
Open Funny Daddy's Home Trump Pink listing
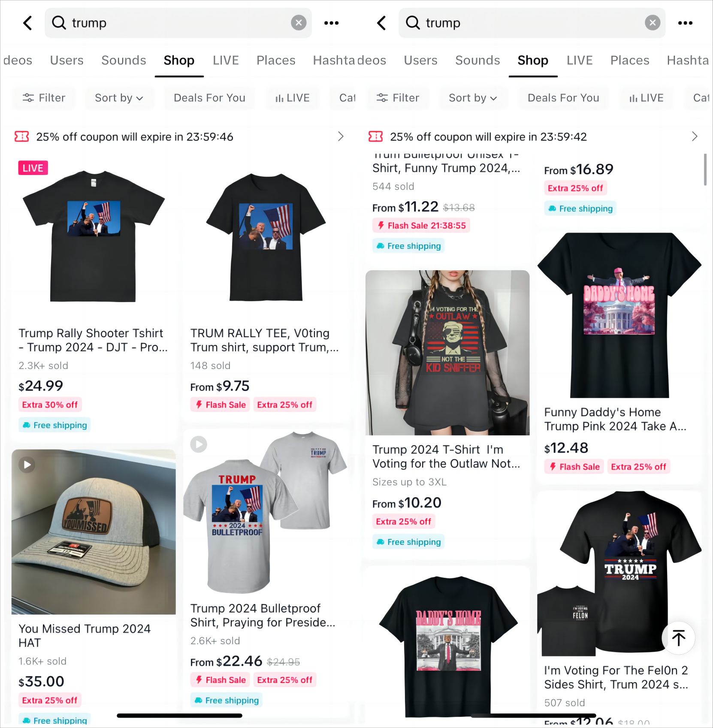pyautogui.click(x=615, y=419)
